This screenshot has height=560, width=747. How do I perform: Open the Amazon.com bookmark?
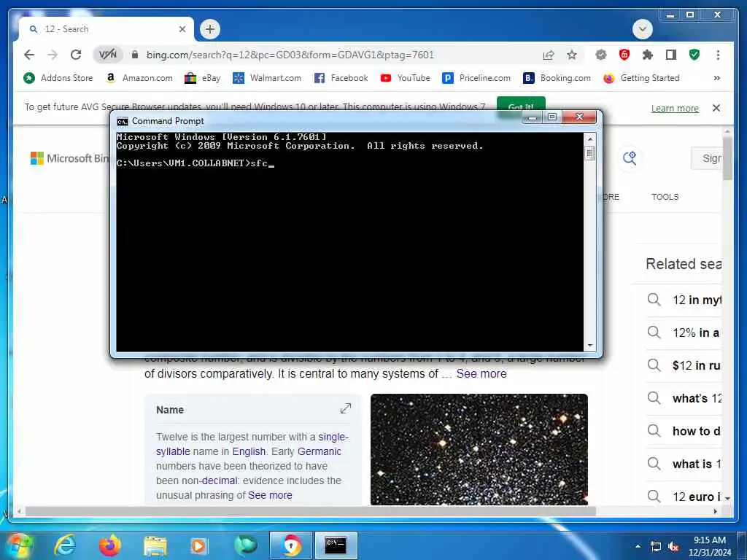click(139, 78)
